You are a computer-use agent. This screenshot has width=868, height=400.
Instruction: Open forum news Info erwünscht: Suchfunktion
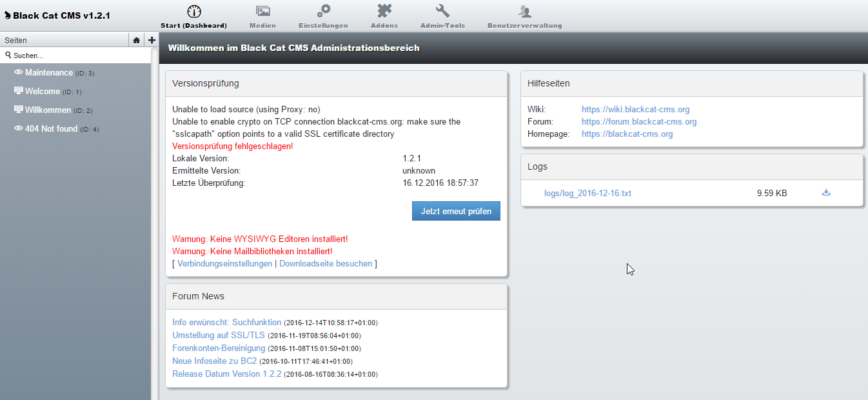pyautogui.click(x=227, y=322)
